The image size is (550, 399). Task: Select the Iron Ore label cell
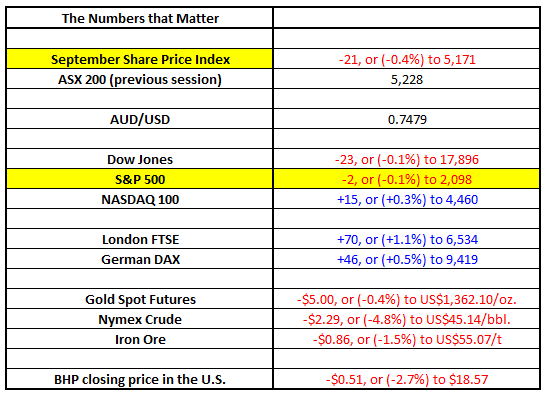[140, 339]
